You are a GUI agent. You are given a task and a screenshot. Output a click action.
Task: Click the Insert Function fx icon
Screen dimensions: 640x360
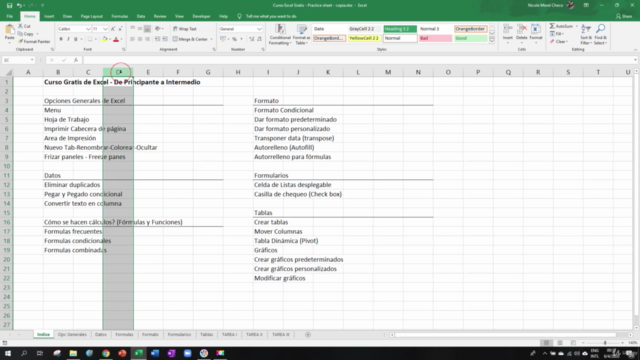coord(76,60)
